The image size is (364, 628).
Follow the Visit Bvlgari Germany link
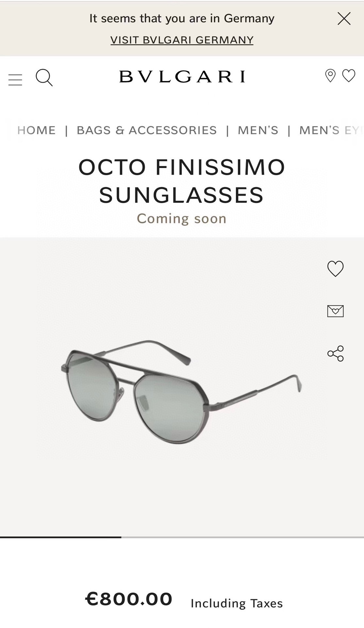(182, 40)
